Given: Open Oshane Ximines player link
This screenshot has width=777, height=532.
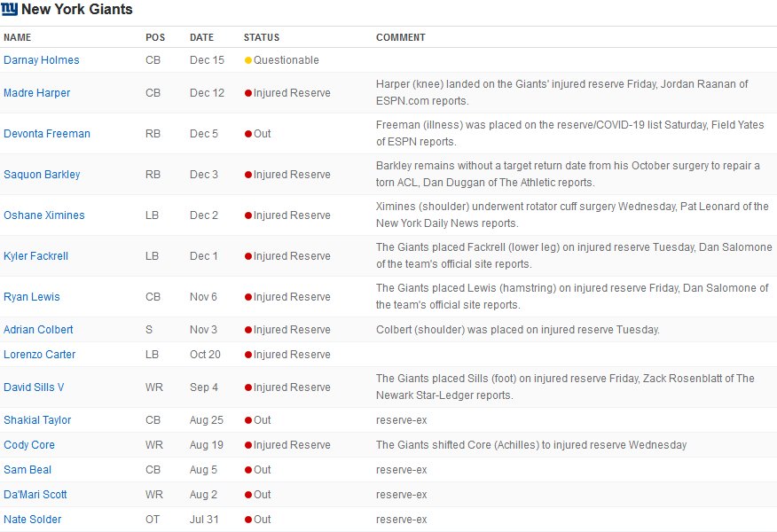Looking at the screenshot, I should (x=44, y=215).
